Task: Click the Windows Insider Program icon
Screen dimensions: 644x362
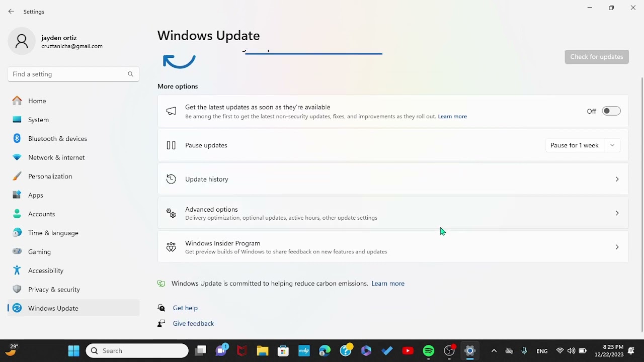Action: tap(171, 247)
